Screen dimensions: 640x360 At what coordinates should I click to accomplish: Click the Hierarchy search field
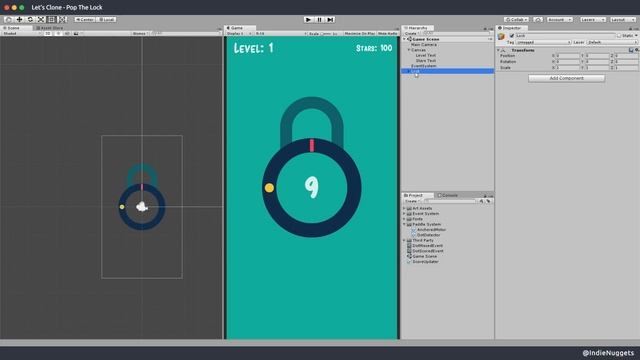tap(456, 33)
